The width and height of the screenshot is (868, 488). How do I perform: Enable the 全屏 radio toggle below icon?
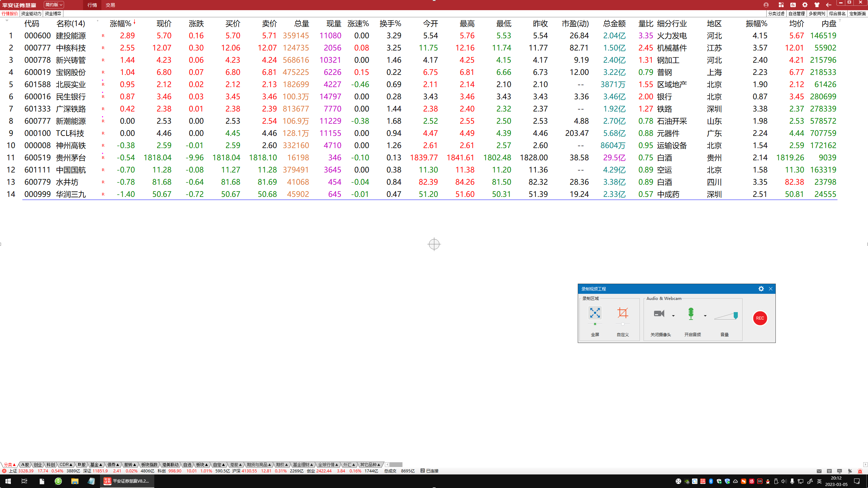[595, 324]
